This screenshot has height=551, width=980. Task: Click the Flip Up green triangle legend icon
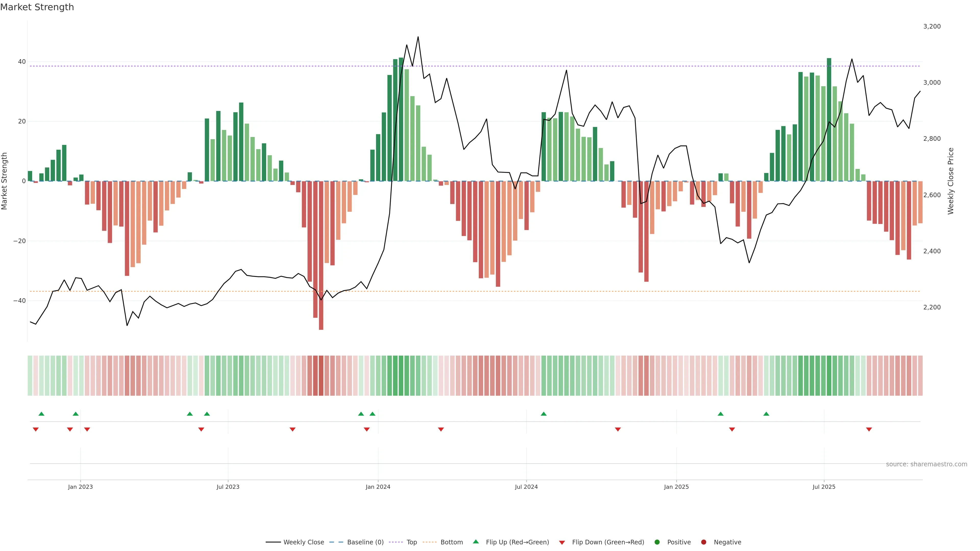[x=475, y=542]
